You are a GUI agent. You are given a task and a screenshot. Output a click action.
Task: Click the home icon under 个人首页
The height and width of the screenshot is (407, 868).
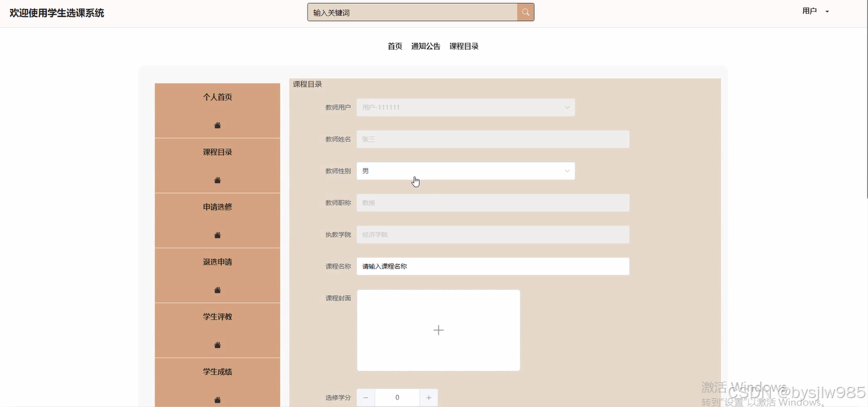(x=217, y=125)
